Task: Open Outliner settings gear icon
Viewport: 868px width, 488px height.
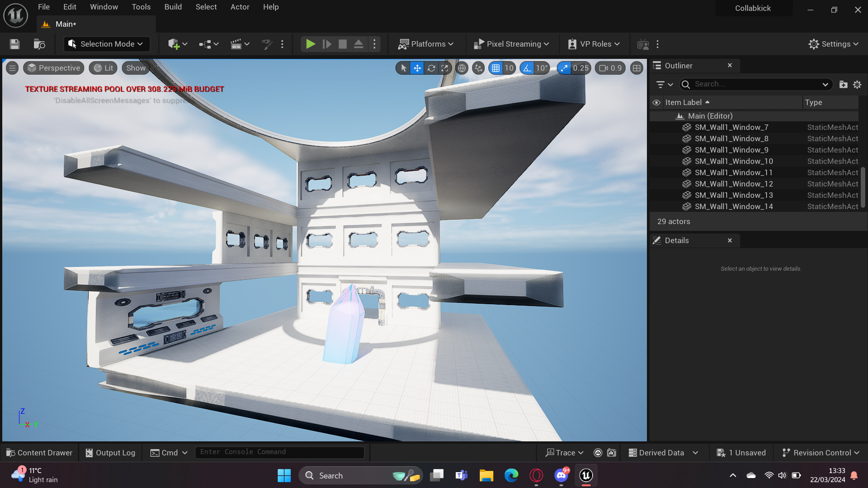Action: point(857,85)
